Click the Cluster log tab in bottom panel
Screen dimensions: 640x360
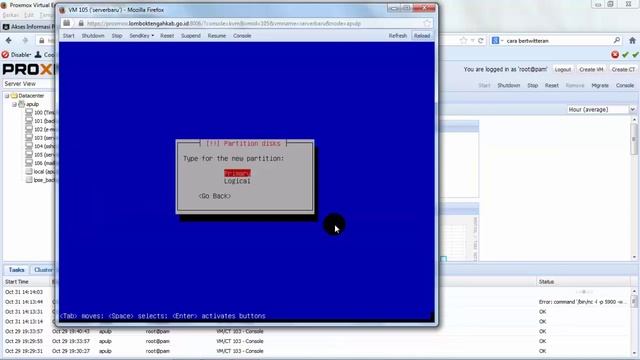click(x=43, y=270)
